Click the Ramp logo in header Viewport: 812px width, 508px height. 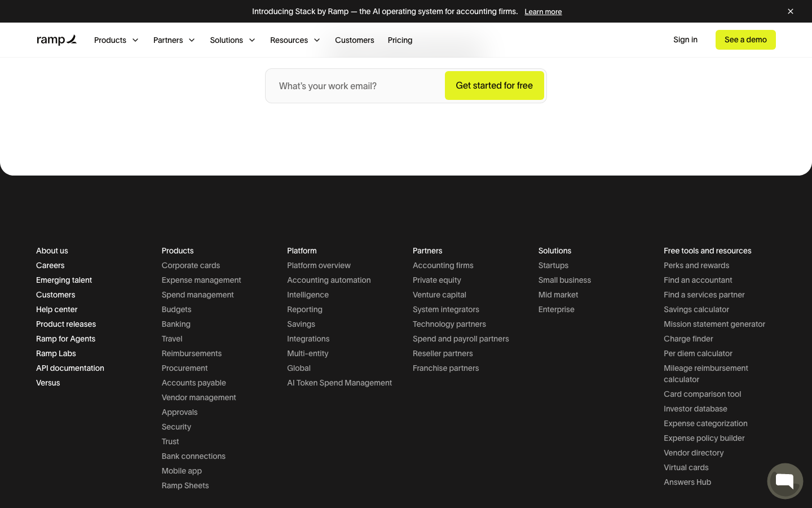(56, 40)
